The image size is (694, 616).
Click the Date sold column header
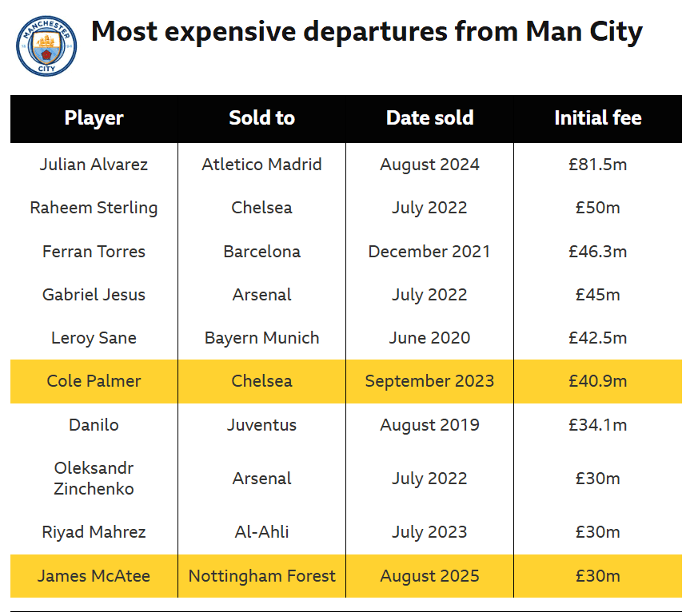coord(430,118)
